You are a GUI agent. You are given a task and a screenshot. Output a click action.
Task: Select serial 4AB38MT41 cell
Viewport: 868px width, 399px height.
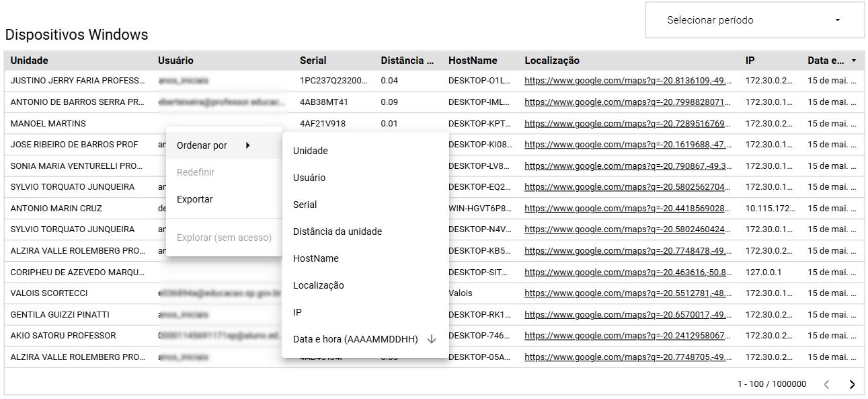324,102
